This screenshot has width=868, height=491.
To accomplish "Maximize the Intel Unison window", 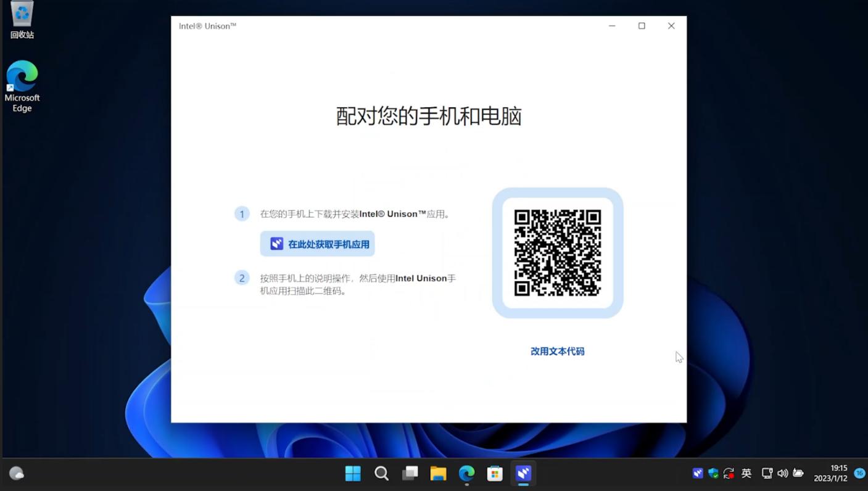I will pos(642,26).
